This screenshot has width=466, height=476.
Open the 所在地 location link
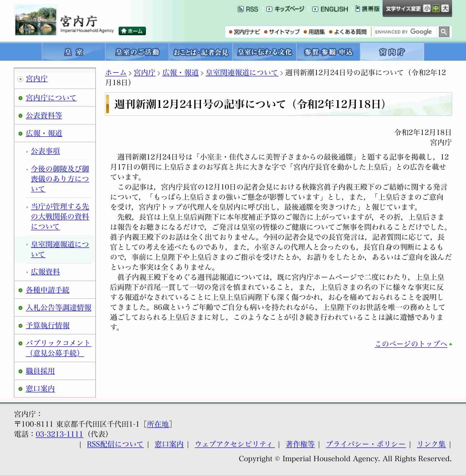pyautogui.click(x=158, y=424)
